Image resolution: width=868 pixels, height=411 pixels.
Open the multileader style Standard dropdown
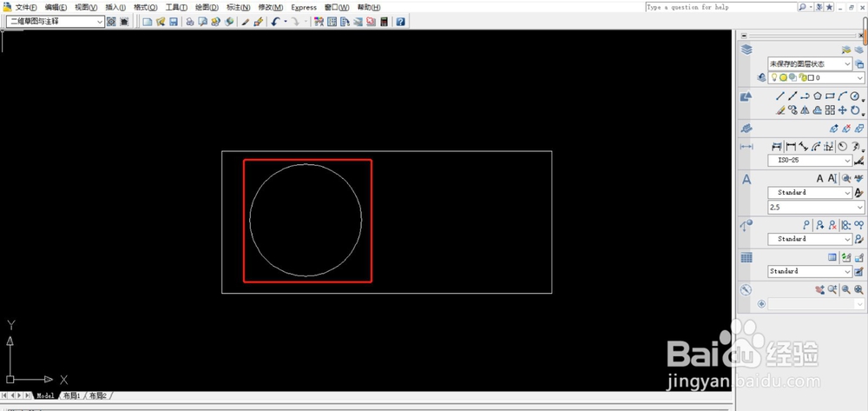coord(810,239)
